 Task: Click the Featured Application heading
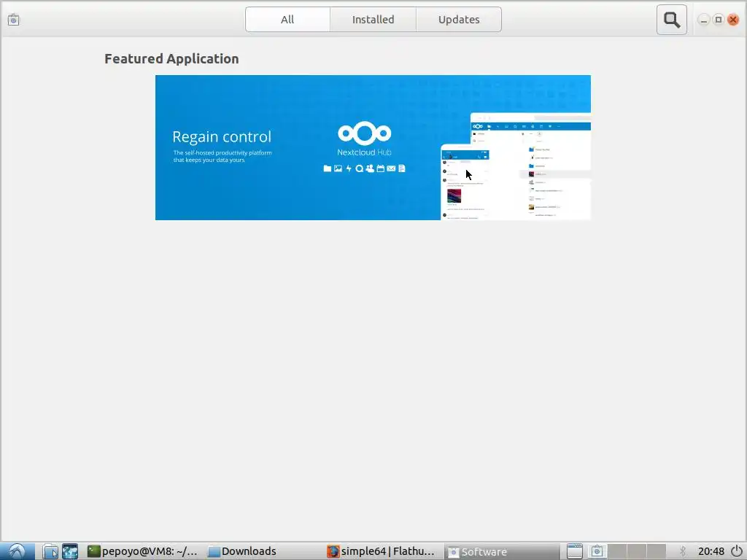(x=171, y=58)
